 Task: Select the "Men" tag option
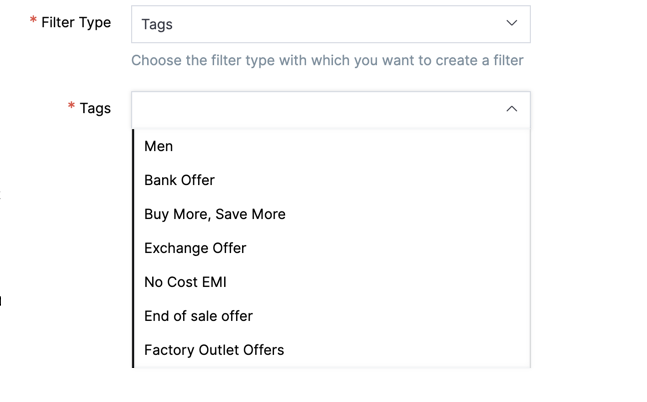point(159,146)
